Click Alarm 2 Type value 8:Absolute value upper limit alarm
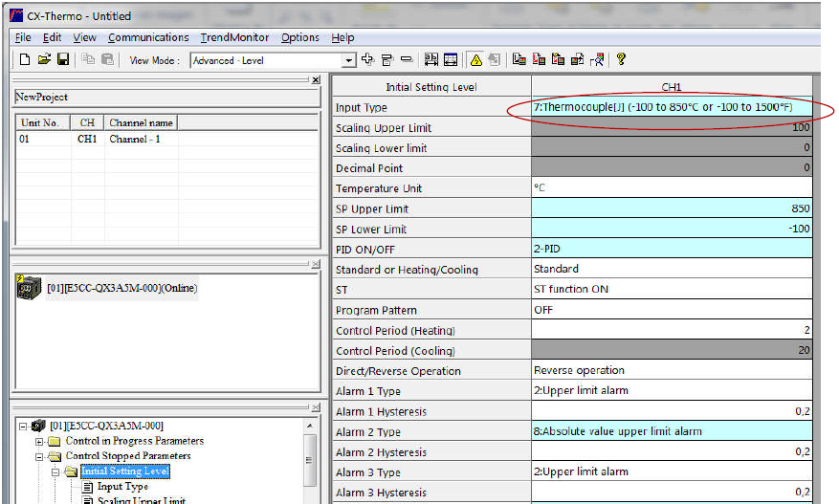Image resolution: width=839 pixels, height=504 pixels. coord(672,431)
